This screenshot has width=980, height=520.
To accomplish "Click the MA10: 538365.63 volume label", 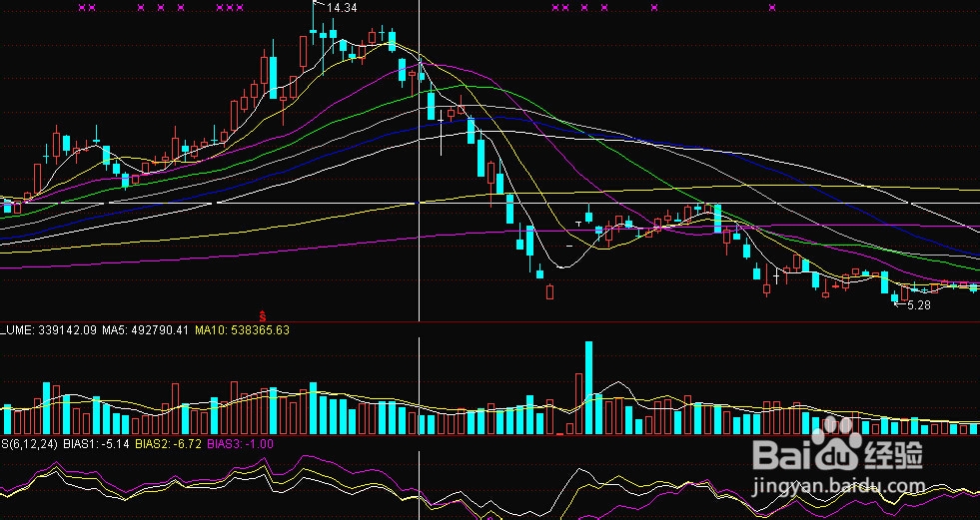I will point(242,329).
